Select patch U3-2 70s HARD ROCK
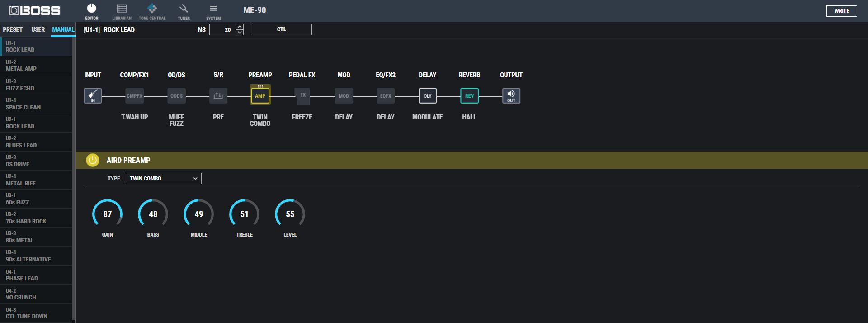Screen dimensions: 868x323 click(x=36, y=218)
